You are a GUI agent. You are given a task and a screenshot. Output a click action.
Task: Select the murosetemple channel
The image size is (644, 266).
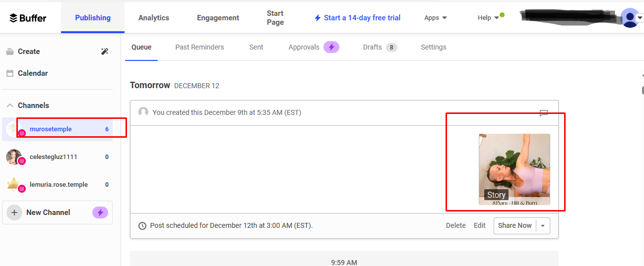click(58, 129)
